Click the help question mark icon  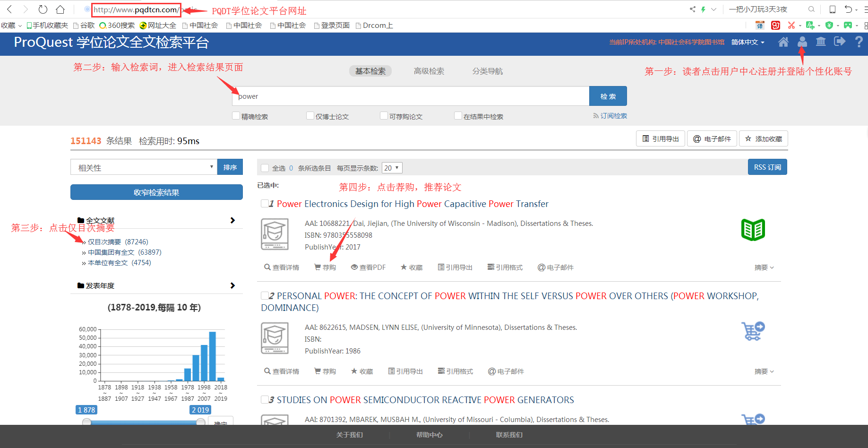(x=859, y=42)
